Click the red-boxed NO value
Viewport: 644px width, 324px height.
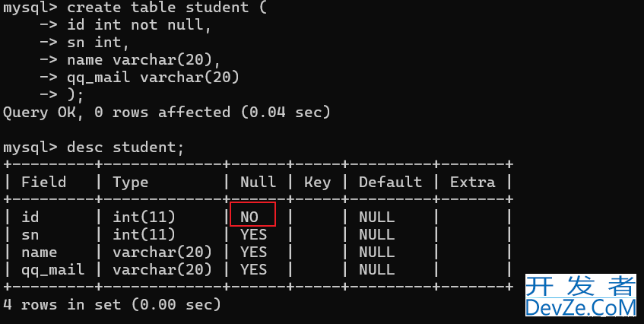(x=252, y=216)
